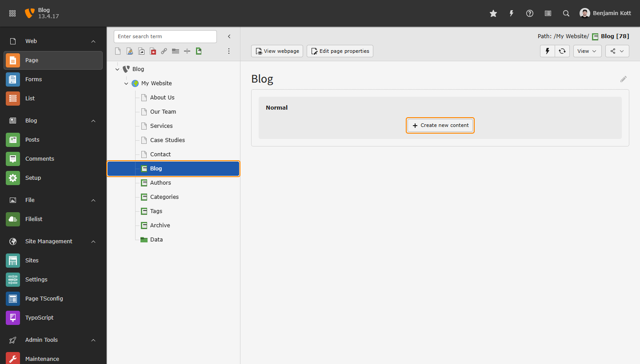Click the page tree search field
This screenshot has height=364, width=640.
tap(165, 36)
